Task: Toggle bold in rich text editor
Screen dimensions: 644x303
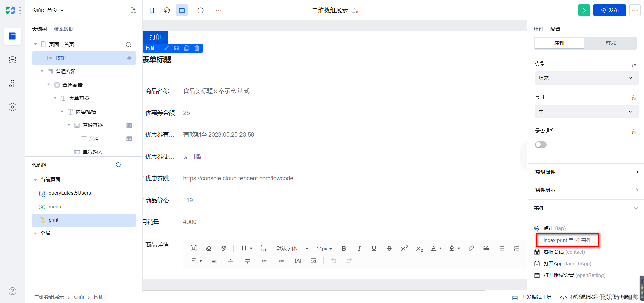Action: tap(344, 248)
